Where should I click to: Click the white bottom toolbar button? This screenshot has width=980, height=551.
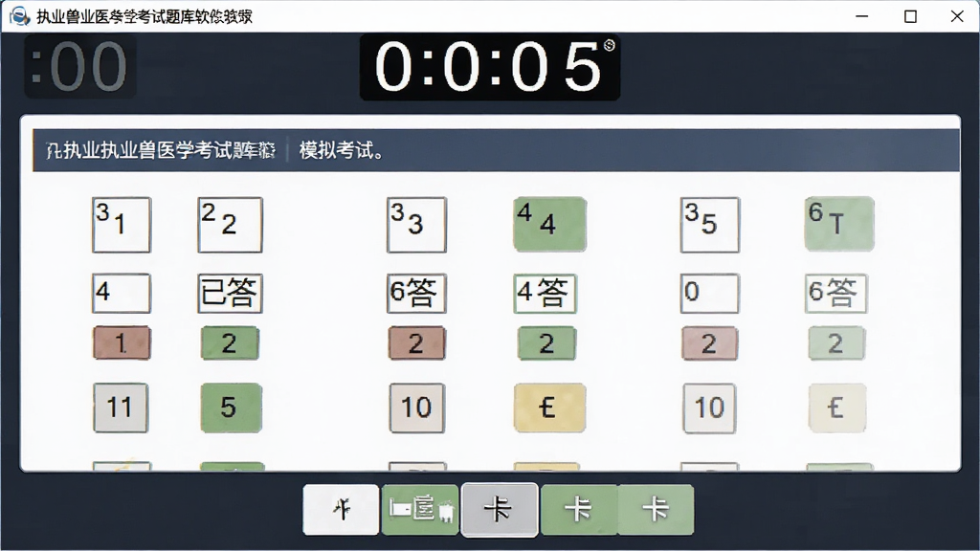tap(341, 510)
